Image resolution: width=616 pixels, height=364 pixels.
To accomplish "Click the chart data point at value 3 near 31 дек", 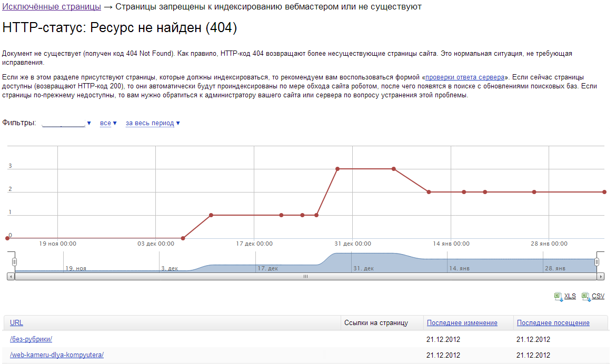I will tap(337, 169).
